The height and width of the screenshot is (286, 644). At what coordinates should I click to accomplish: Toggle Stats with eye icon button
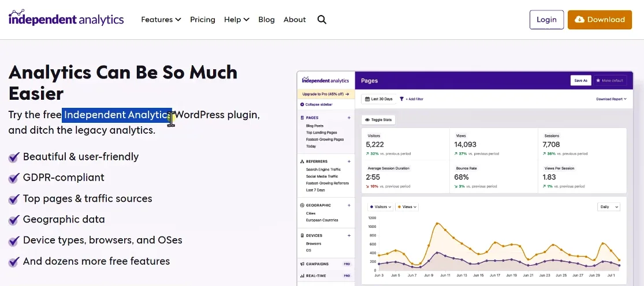pos(378,120)
